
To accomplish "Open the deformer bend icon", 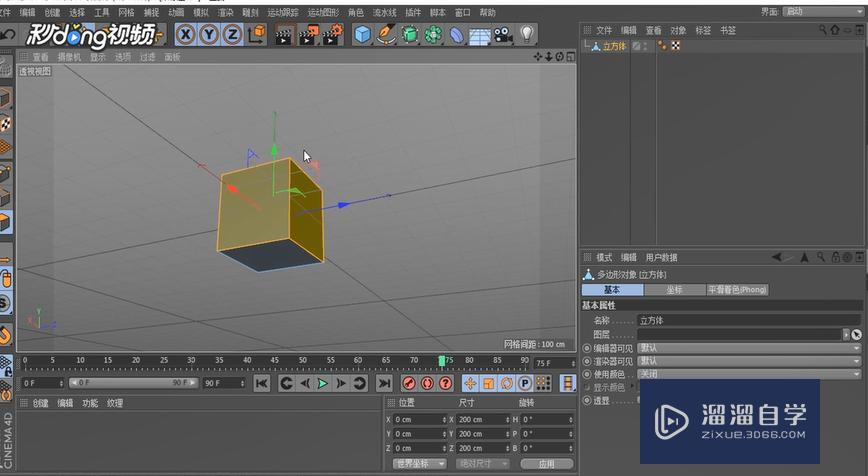I will [x=456, y=35].
